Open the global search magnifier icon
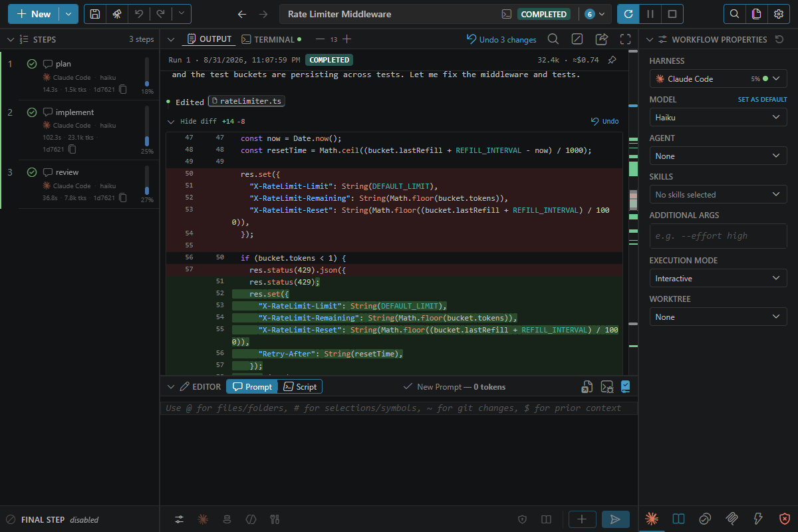This screenshot has width=798, height=532. (x=734, y=14)
